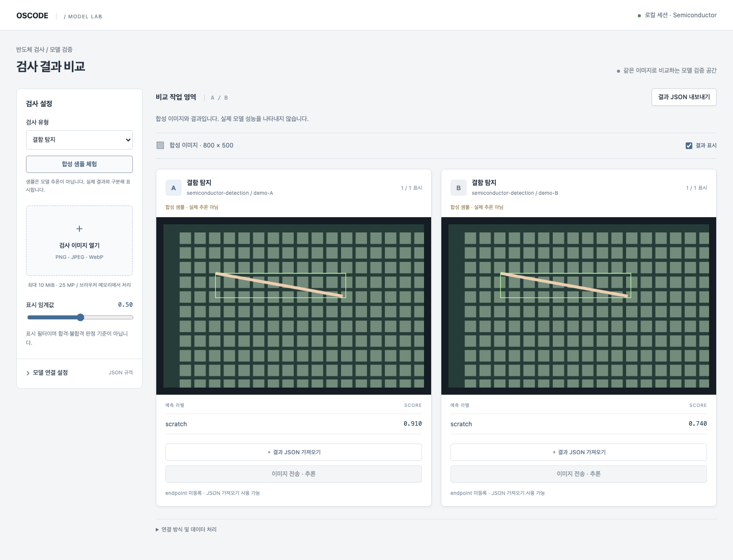Open the 검사 유형 dropdown

(x=79, y=140)
